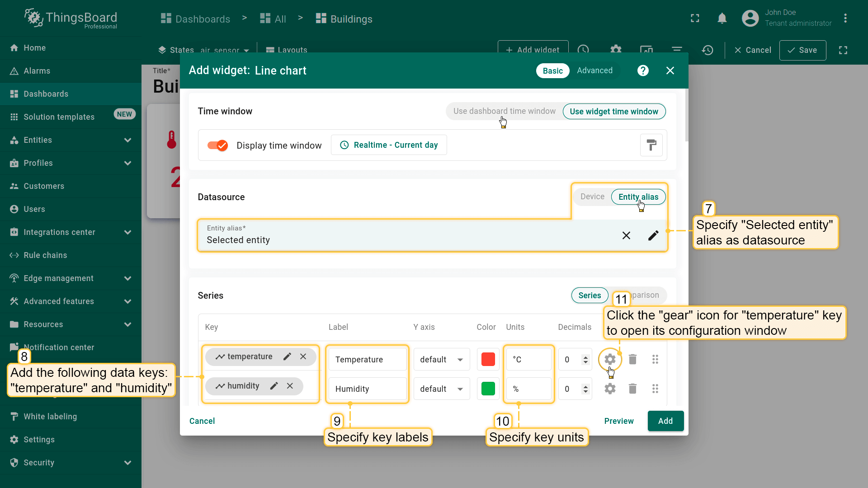Delete the temperature series row
The width and height of the screenshot is (868, 488).
(x=632, y=359)
